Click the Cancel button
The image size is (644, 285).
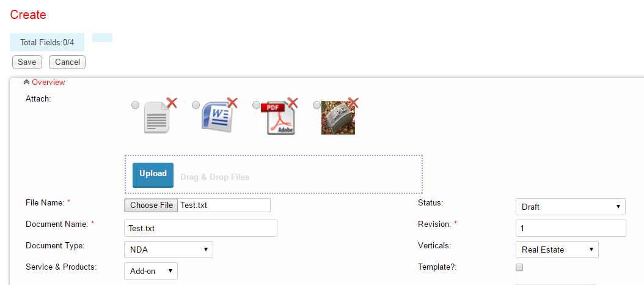click(67, 62)
